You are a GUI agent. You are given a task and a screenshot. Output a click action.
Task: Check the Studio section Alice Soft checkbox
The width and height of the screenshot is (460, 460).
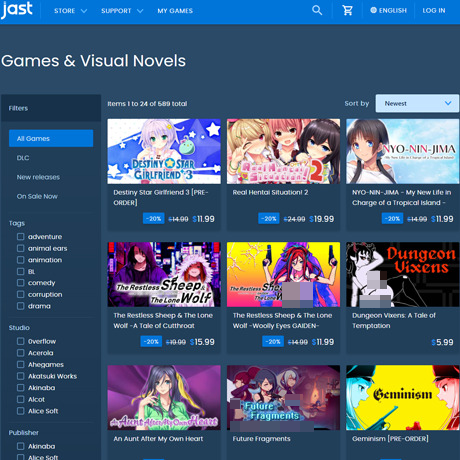click(x=21, y=411)
